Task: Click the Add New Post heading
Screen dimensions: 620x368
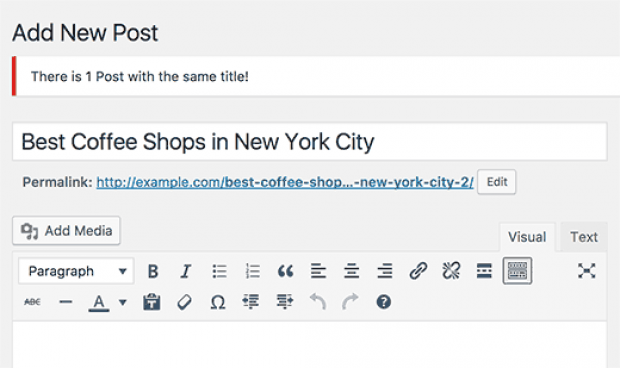Action: pyautogui.click(x=85, y=32)
